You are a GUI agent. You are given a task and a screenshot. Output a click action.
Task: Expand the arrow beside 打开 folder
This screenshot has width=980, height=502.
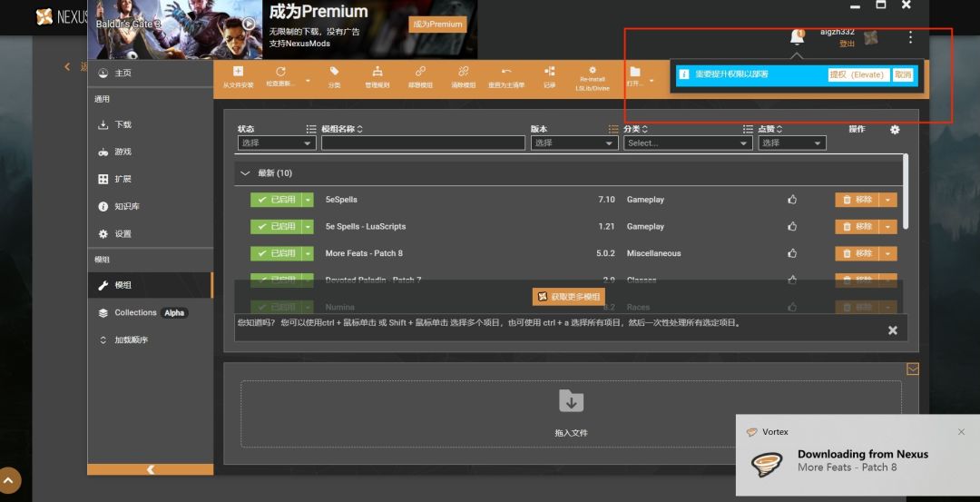[652, 81]
